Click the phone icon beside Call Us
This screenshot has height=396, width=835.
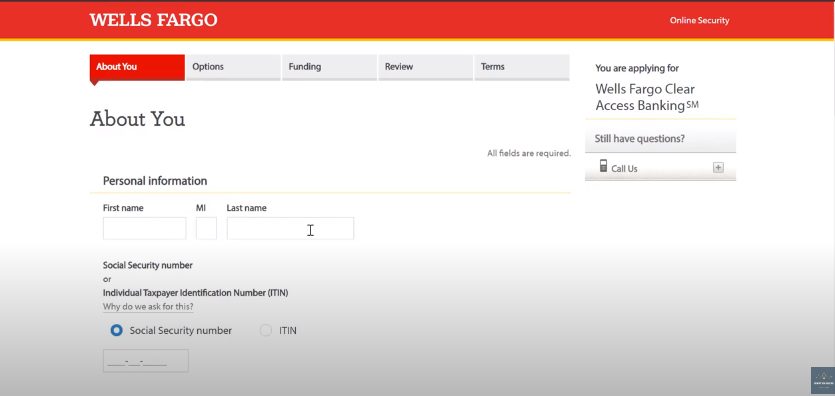(x=603, y=166)
